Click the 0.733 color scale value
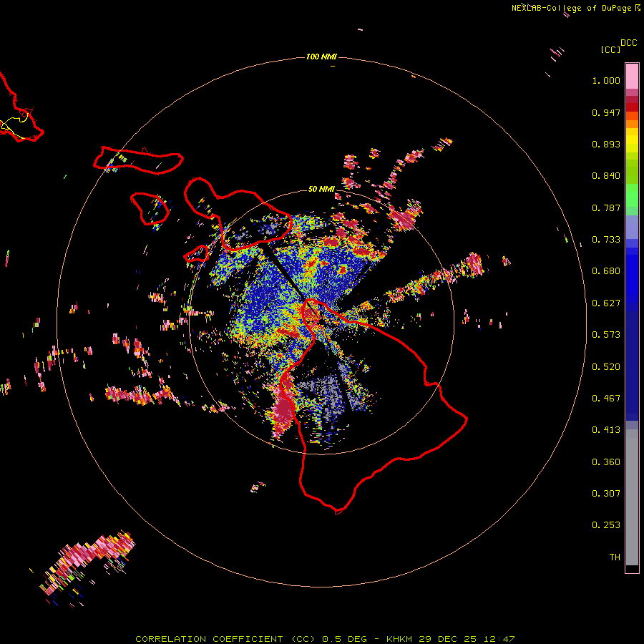 [x=606, y=240]
